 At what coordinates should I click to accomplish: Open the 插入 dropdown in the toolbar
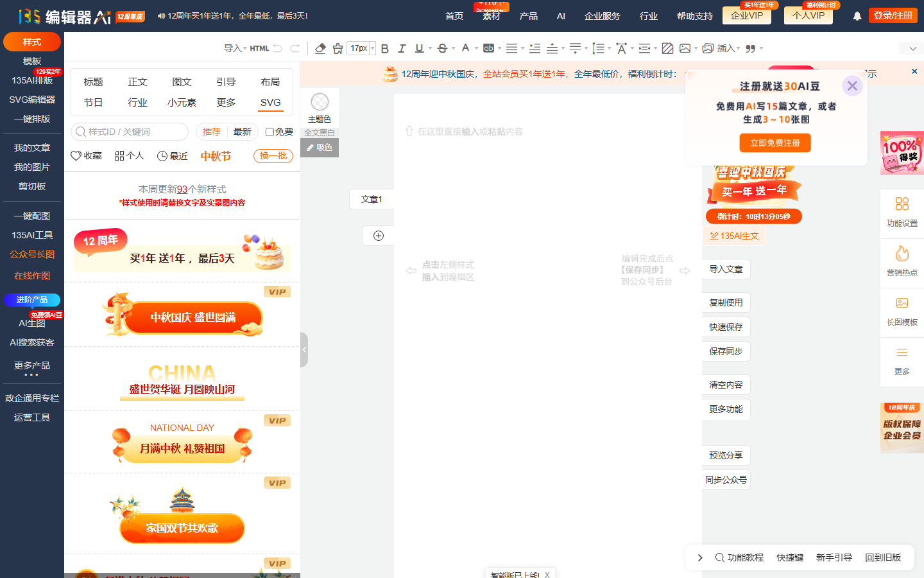pos(728,48)
